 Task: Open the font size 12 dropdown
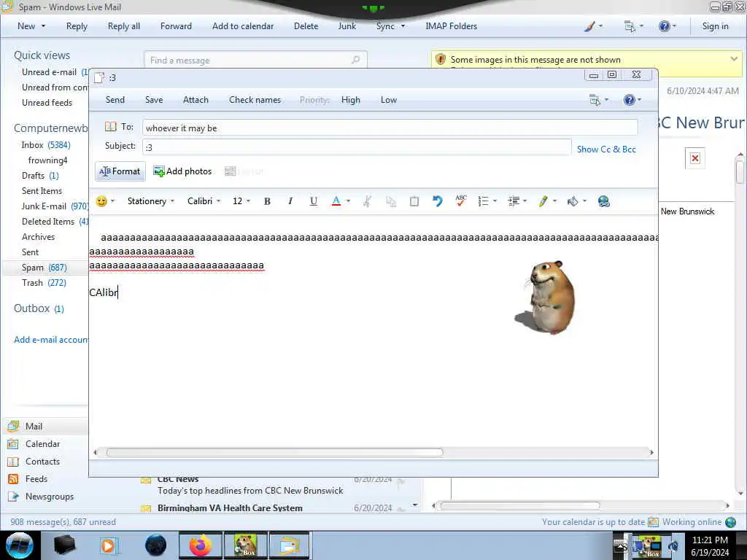tap(241, 201)
